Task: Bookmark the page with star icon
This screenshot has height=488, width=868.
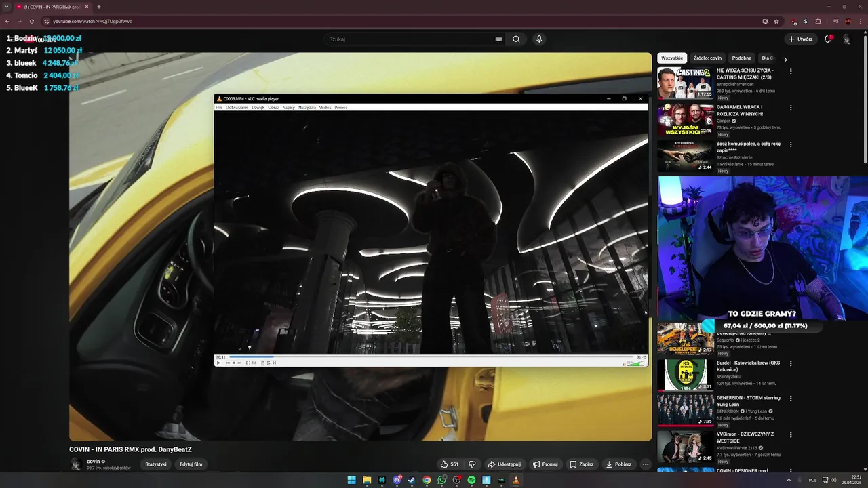Action: [776, 21]
